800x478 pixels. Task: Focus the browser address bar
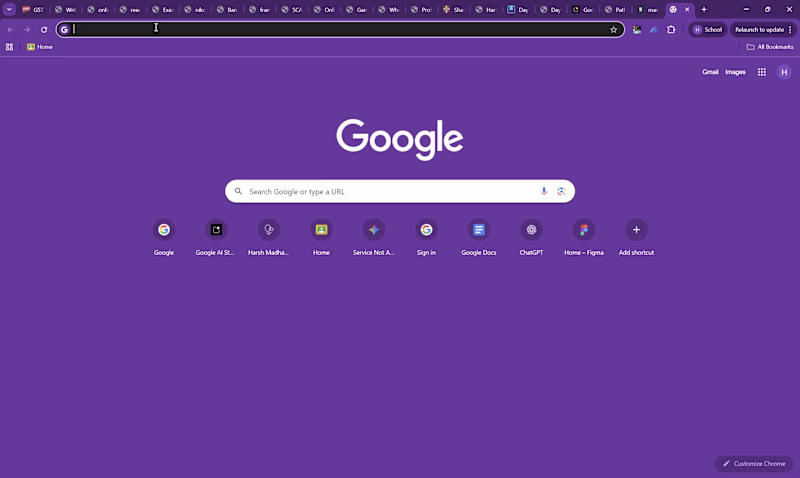339,30
